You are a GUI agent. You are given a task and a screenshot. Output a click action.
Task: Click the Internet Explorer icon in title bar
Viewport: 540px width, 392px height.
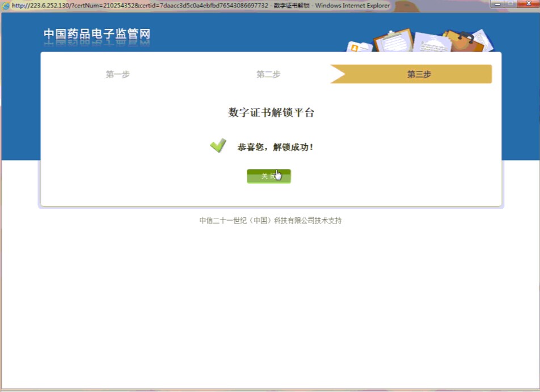(x=6, y=6)
